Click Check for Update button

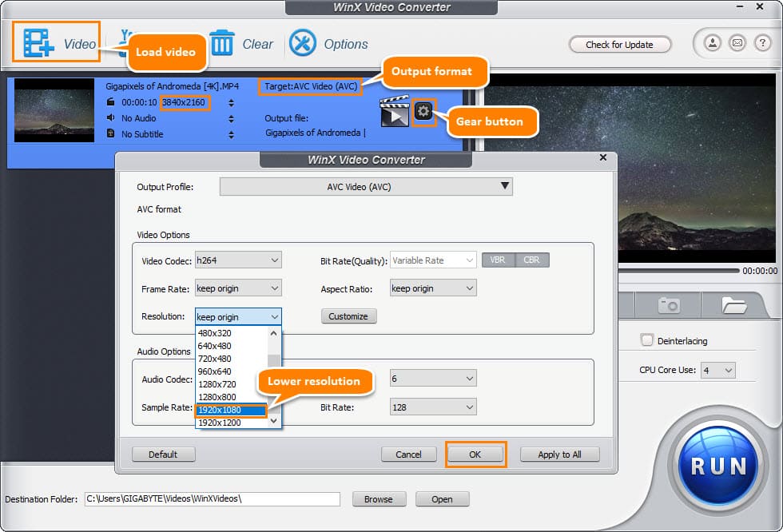pos(620,45)
